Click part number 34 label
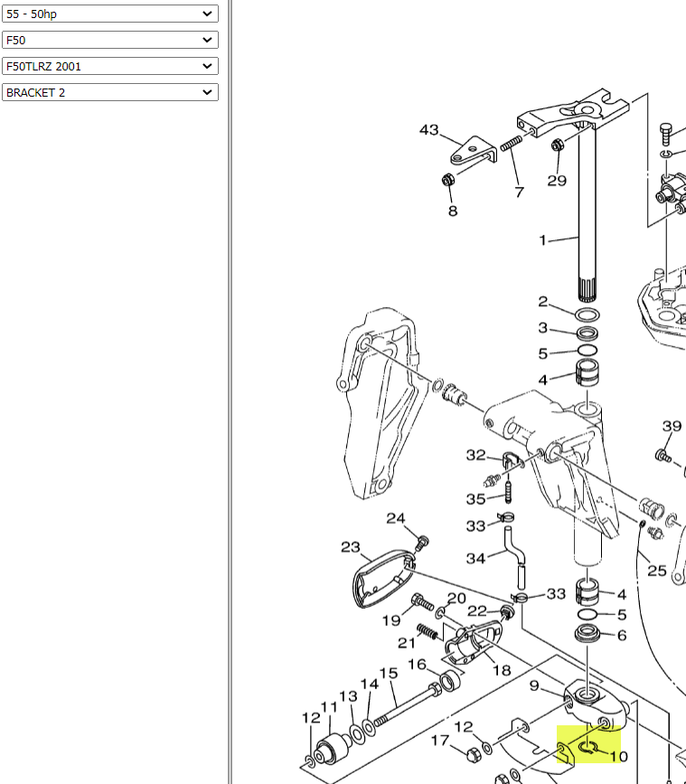686x784 pixels. tap(475, 558)
